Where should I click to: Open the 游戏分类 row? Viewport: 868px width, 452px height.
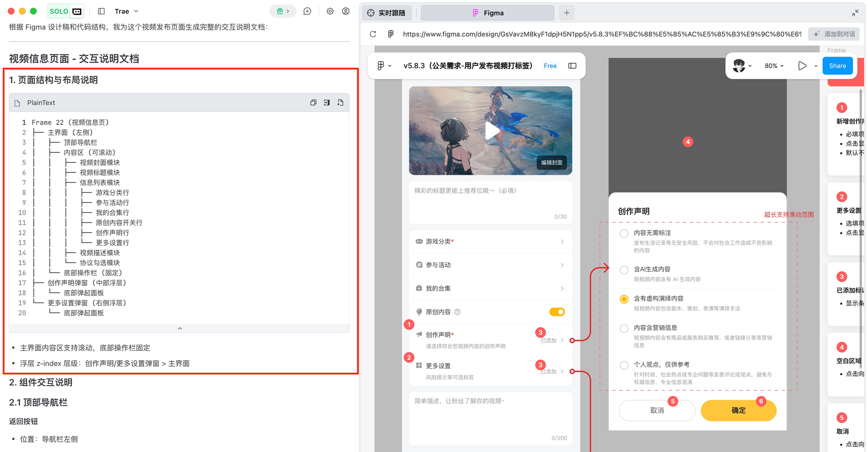(x=490, y=241)
